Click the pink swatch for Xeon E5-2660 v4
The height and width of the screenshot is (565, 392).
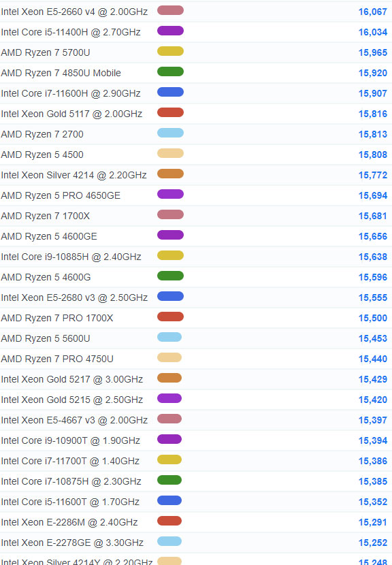[x=170, y=10]
